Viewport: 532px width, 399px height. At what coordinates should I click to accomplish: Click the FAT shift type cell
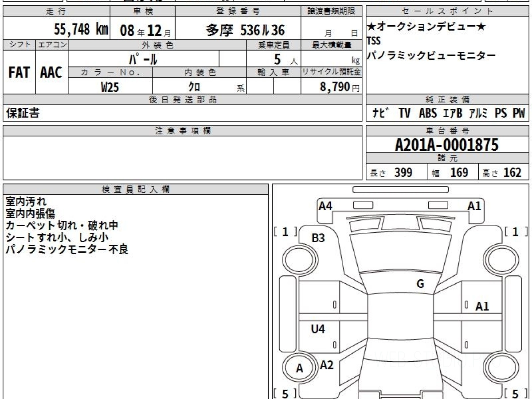coord(19,73)
